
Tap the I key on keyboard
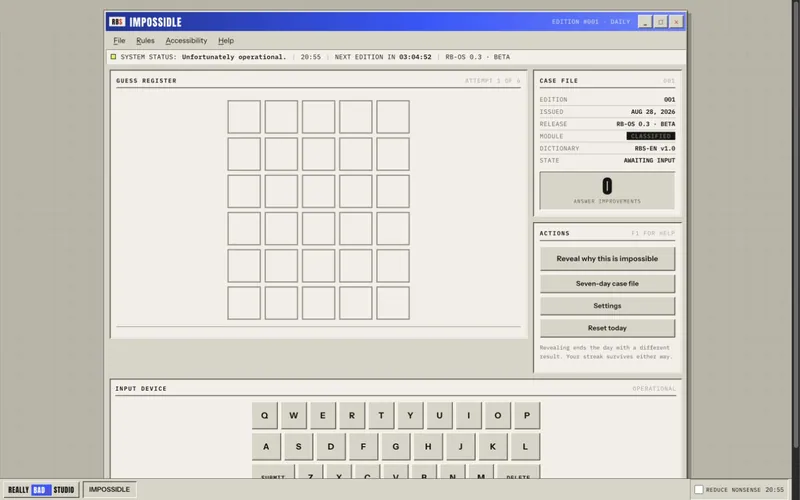pos(468,415)
